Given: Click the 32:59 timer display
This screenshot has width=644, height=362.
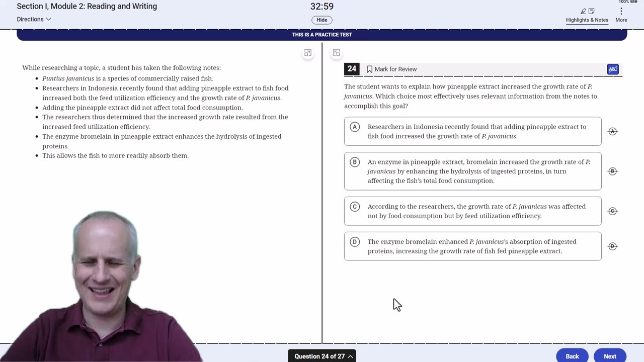Looking at the screenshot, I should [322, 7].
